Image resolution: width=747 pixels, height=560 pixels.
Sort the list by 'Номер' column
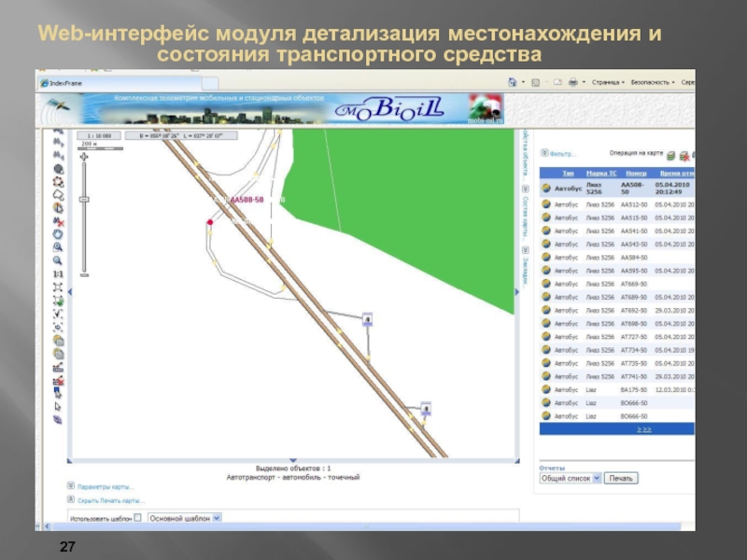[x=636, y=173]
